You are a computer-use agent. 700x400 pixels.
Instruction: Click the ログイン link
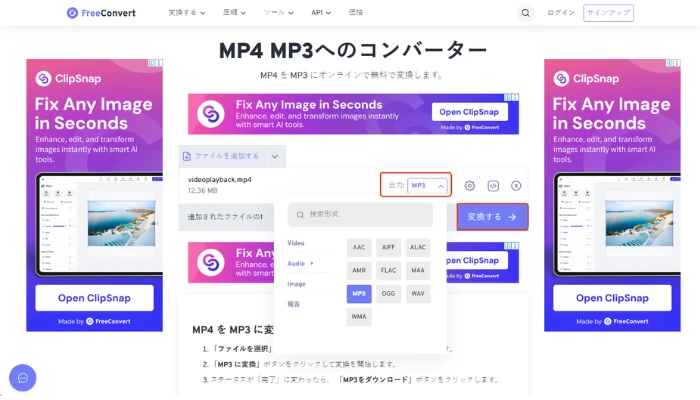[x=561, y=12]
